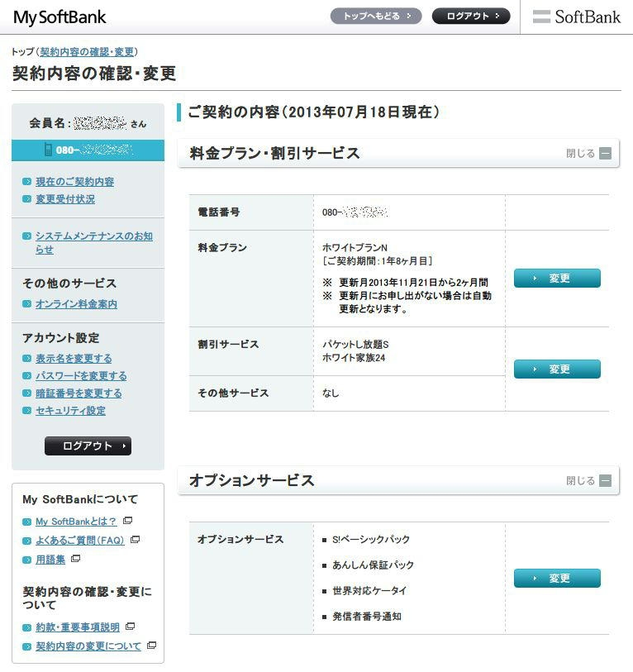633x672 pixels.
Task: Click パケットし放題S discount text
Action: pyautogui.click(x=355, y=345)
